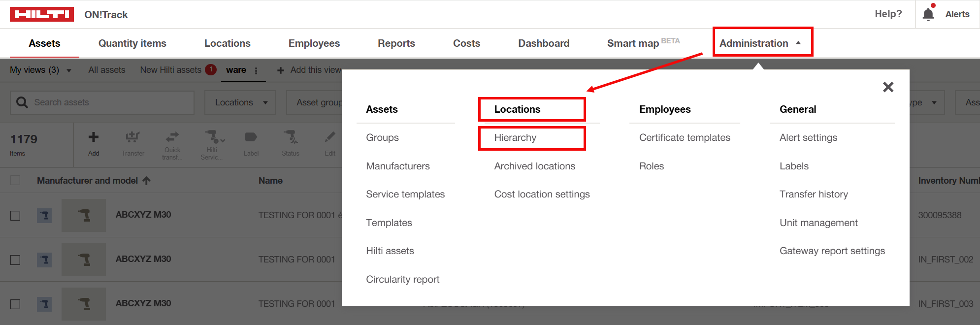
Task: Click the Add asset plus icon
Action: 94,137
